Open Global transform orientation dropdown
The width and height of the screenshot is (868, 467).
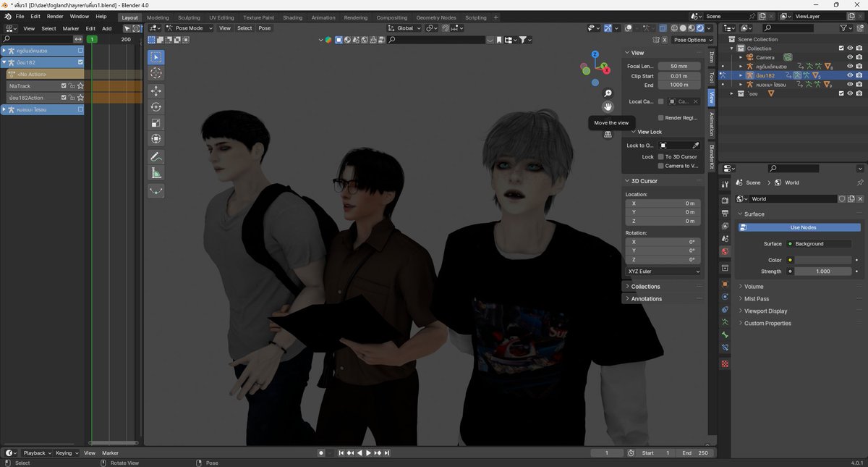pos(404,28)
